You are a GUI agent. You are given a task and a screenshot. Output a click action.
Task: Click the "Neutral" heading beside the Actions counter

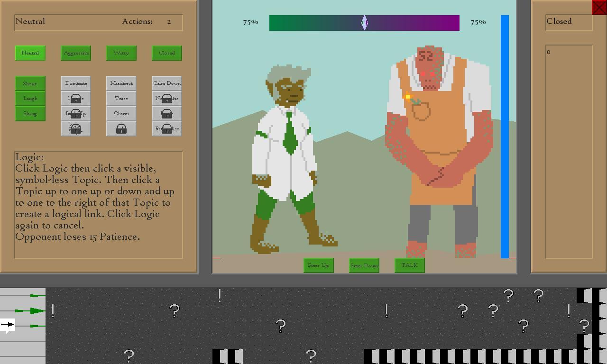point(30,21)
